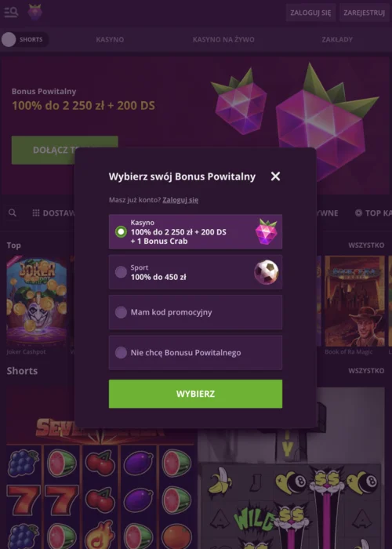Screen dimensions: 392x549
Task: Select the Kasyno 100% do 2 250 zł radio button
Action: pos(121,231)
